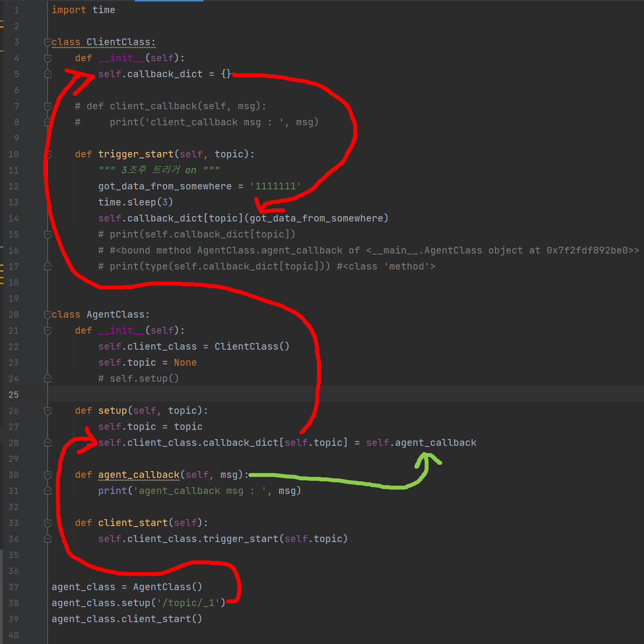The image size is (644, 644).
Task: Click 'trigger_start' method name on line 10
Action: click(136, 154)
